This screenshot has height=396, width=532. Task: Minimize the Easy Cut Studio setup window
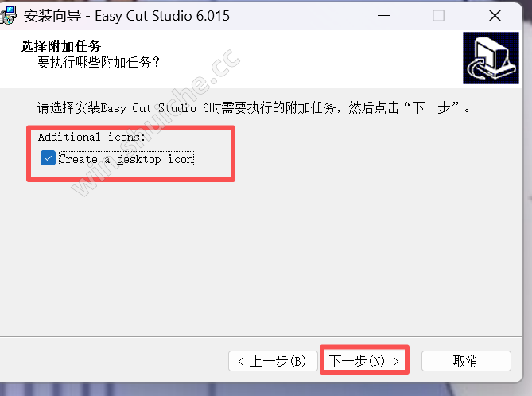(x=383, y=16)
